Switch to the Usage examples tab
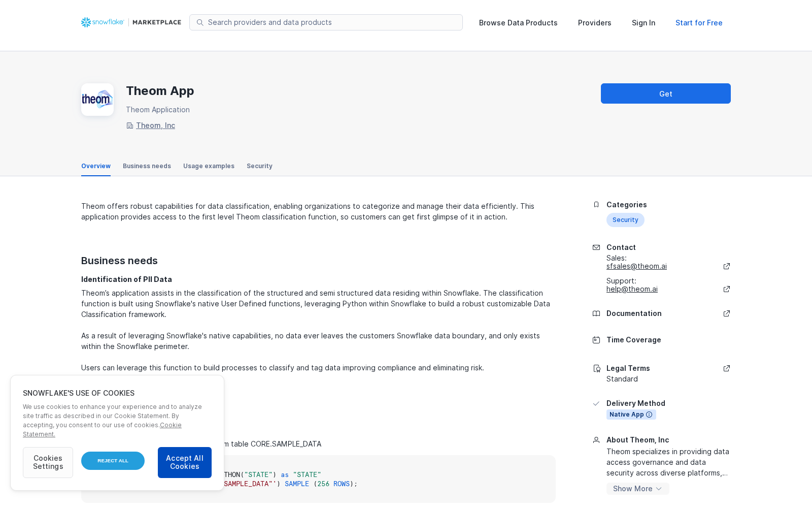 [209, 166]
